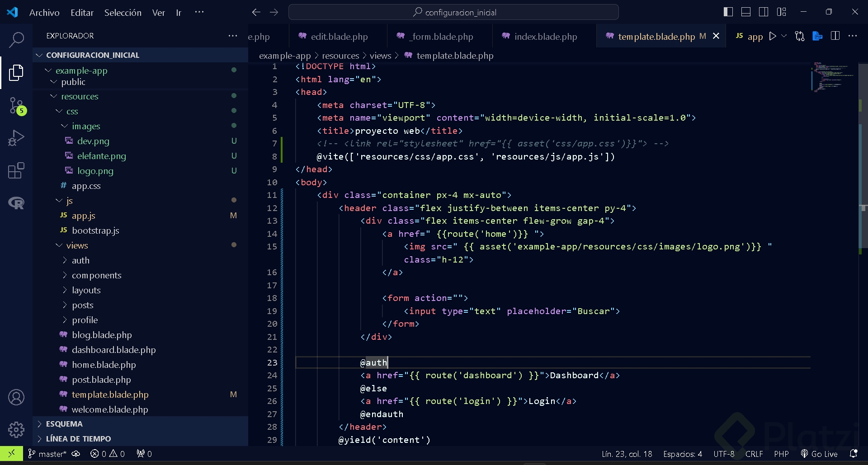The image size is (868, 465).
Task: Click the Accounts icon in activity bar
Action: pyautogui.click(x=16, y=397)
